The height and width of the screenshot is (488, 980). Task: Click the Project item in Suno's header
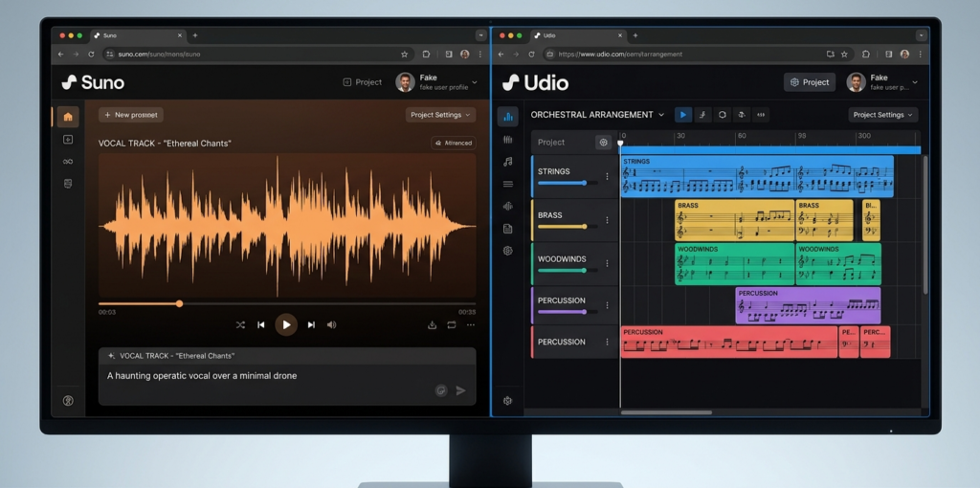[363, 82]
